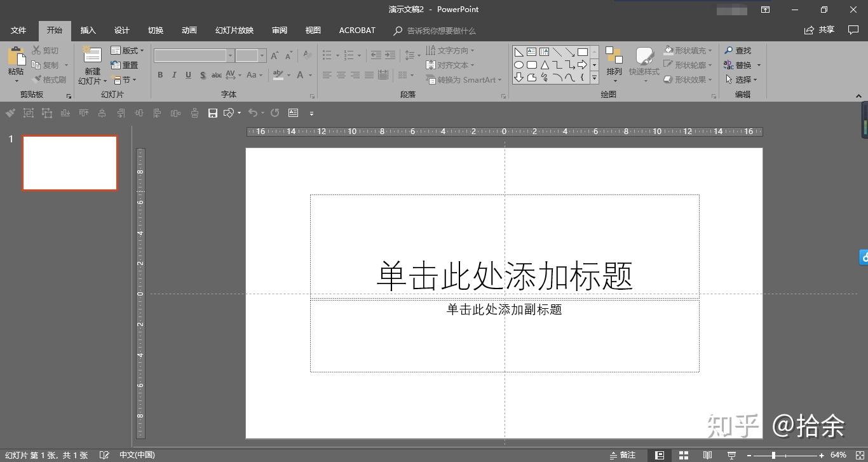Switch to the ACROBAT tab
This screenshot has height=462, width=868.
pyautogui.click(x=357, y=31)
